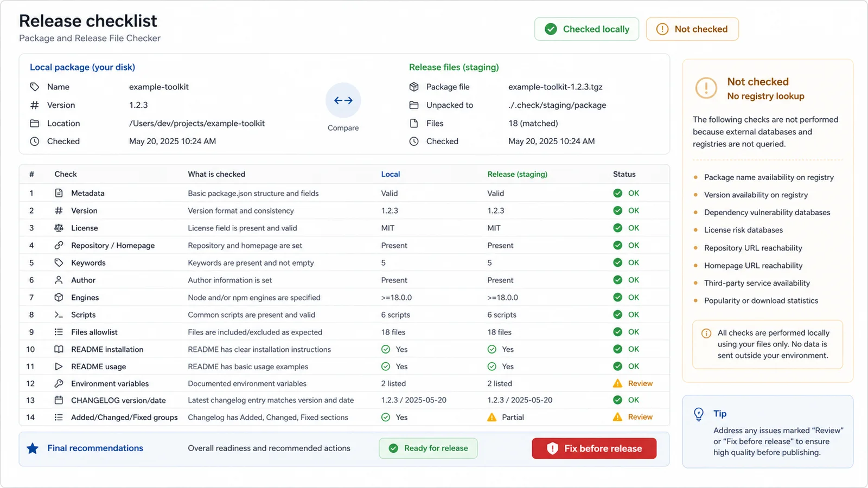Click the ./.check/staging/package path
This screenshot has width=868, height=488.
click(x=557, y=105)
